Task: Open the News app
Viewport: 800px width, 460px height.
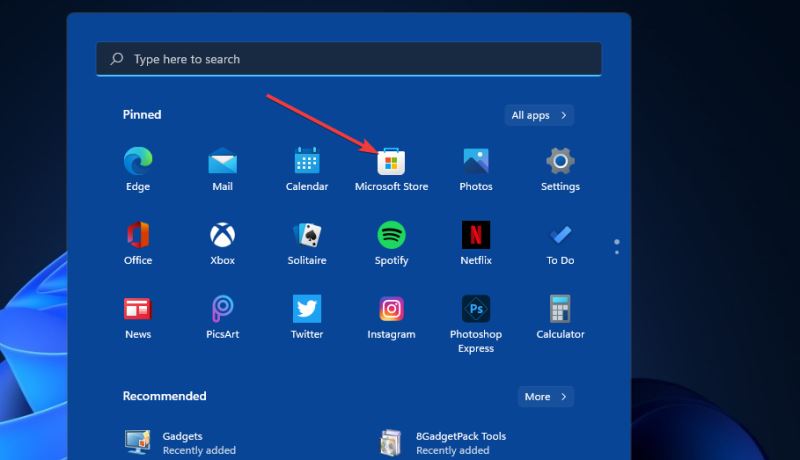Action: [138, 310]
